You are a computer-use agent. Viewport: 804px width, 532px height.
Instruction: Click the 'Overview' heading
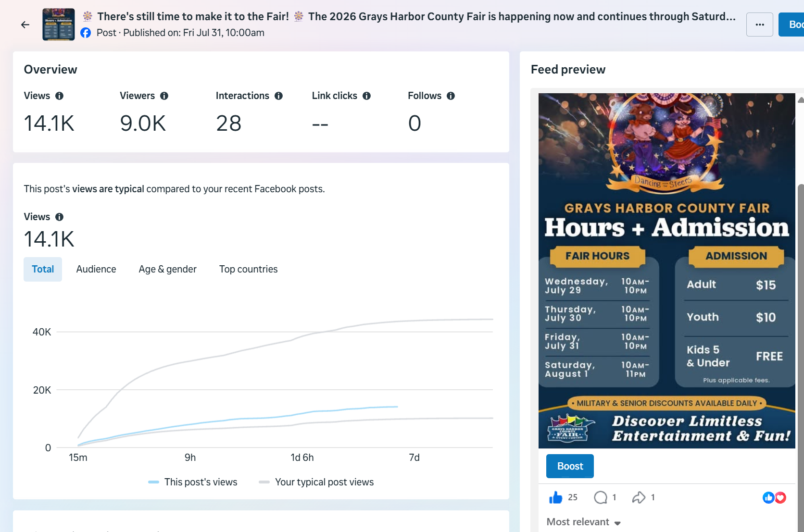click(x=50, y=70)
